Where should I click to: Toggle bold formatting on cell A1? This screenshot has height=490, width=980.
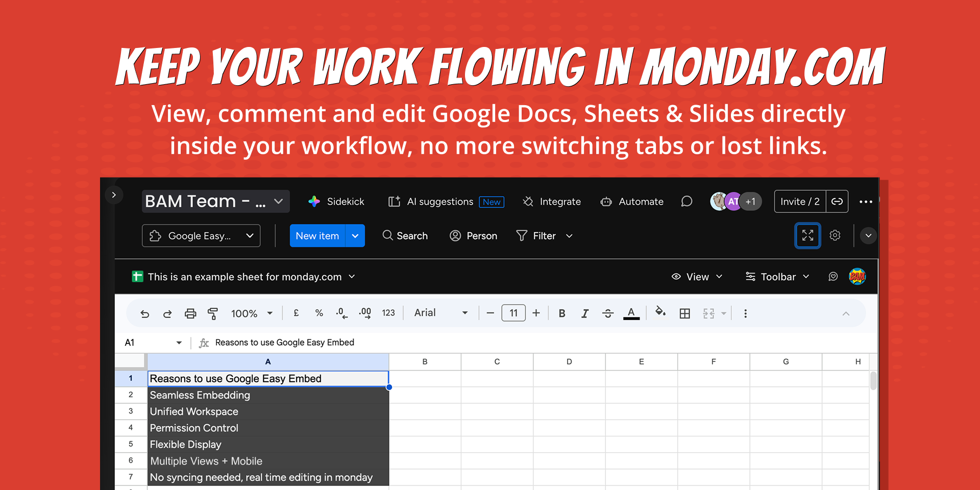561,313
